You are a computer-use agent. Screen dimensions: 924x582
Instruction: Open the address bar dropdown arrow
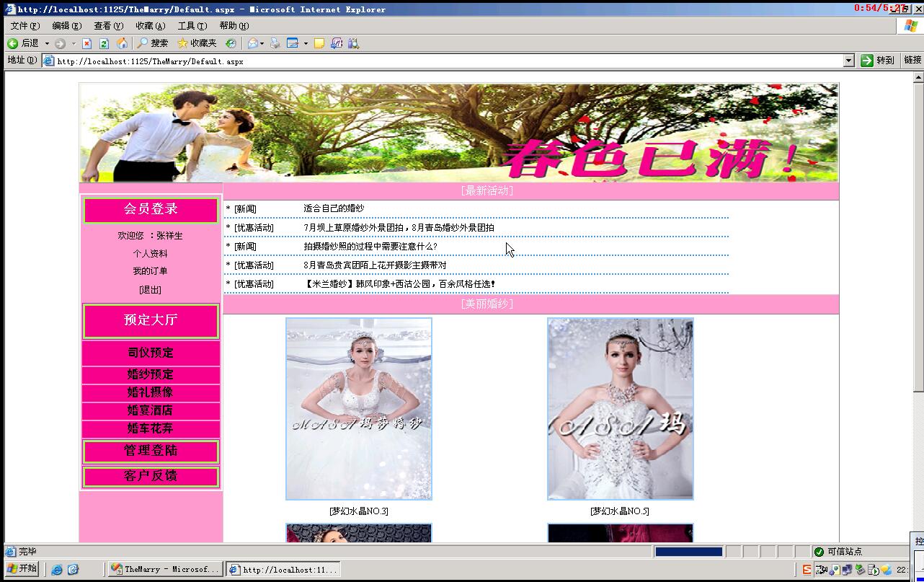[848, 61]
